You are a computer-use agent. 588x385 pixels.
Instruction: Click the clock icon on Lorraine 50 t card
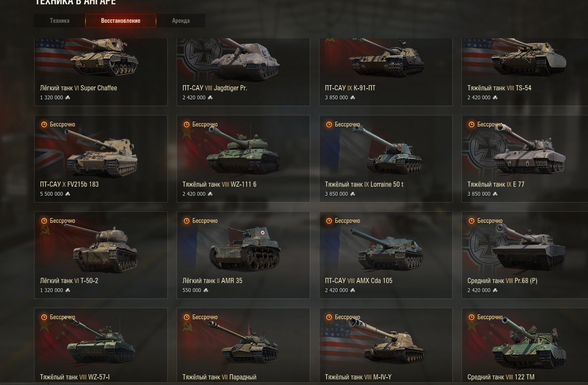pyautogui.click(x=329, y=124)
